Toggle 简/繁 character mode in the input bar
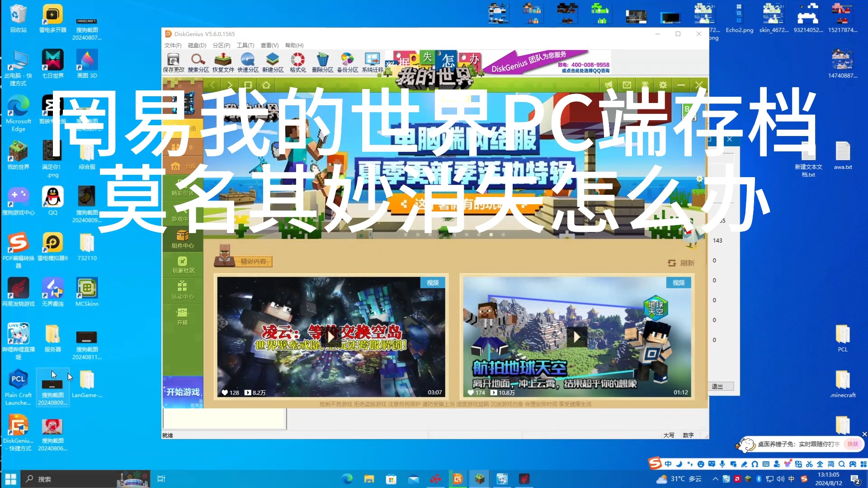868x488 pixels. [x=831, y=464]
